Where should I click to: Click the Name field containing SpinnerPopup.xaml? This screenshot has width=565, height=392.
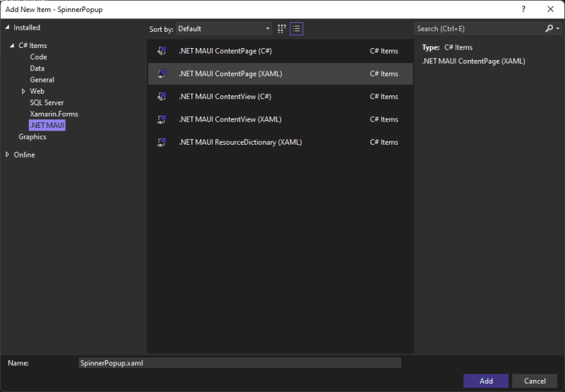tap(239, 363)
